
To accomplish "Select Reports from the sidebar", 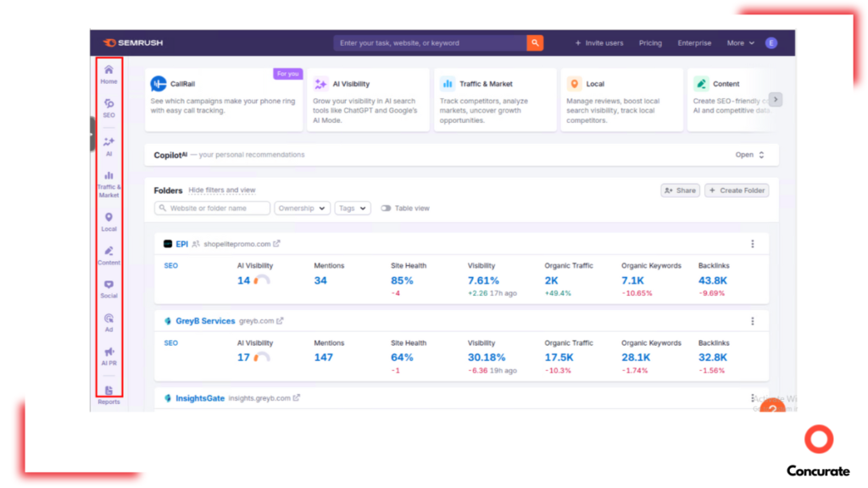I will [x=108, y=394].
